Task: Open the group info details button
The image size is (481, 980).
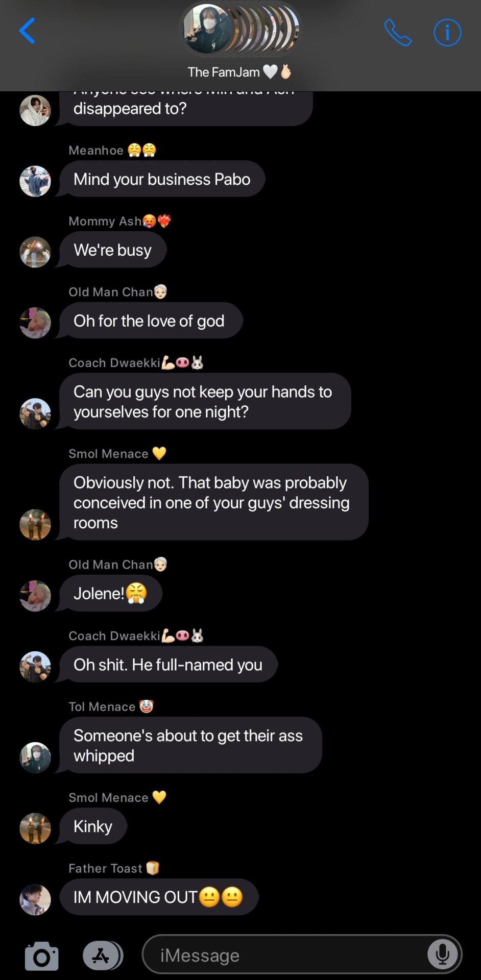Action: point(447,33)
